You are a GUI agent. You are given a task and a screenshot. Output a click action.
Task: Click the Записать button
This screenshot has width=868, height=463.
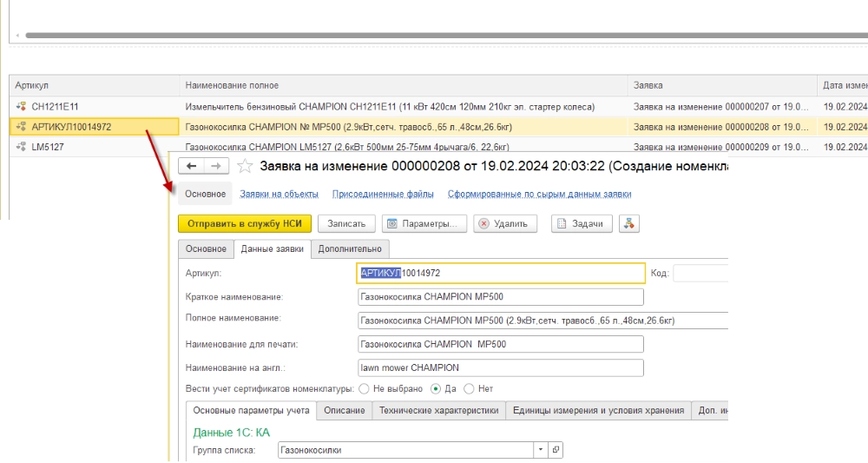pos(346,224)
